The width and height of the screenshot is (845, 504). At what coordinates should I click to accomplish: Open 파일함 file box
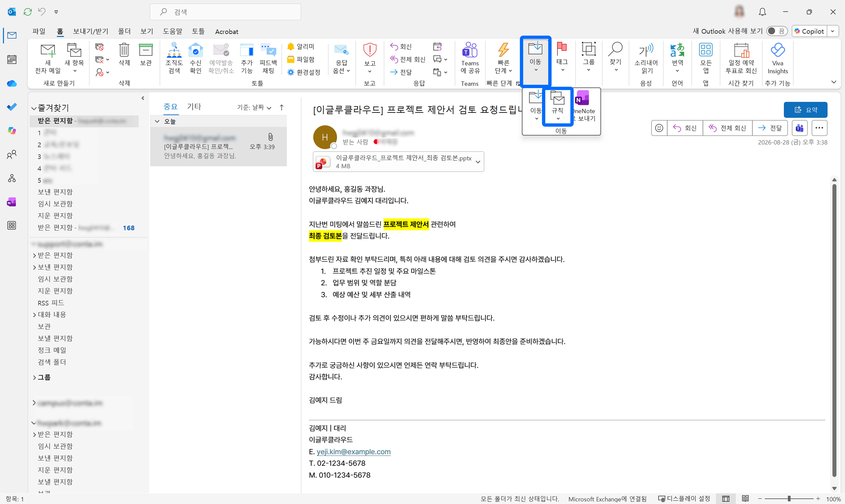point(301,59)
